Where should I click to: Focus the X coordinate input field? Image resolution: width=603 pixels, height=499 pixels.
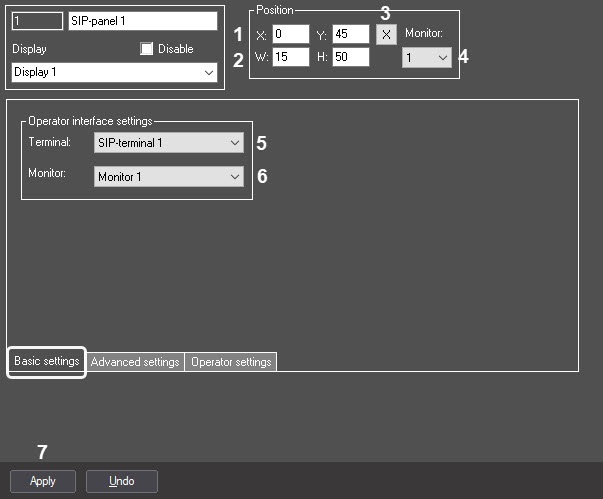tap(290, 34)
